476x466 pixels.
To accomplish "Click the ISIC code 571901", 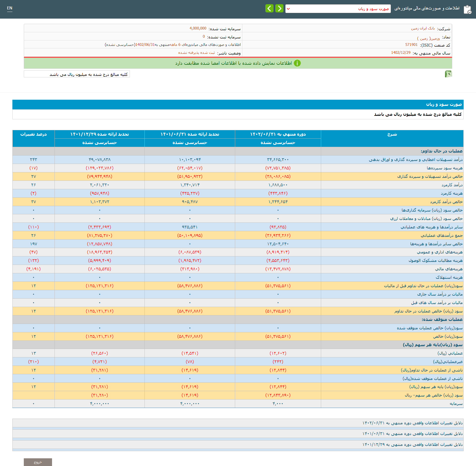I will click(x=411, y=45).
